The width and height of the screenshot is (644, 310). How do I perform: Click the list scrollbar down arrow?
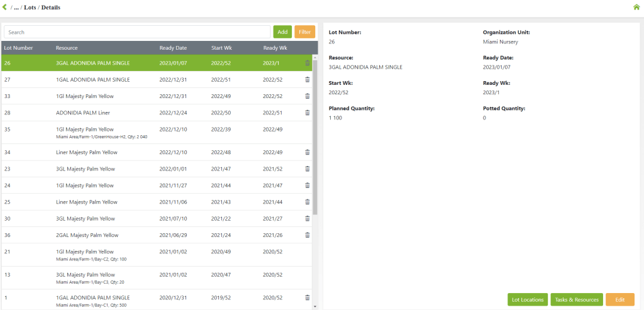[x=315, y=306]
